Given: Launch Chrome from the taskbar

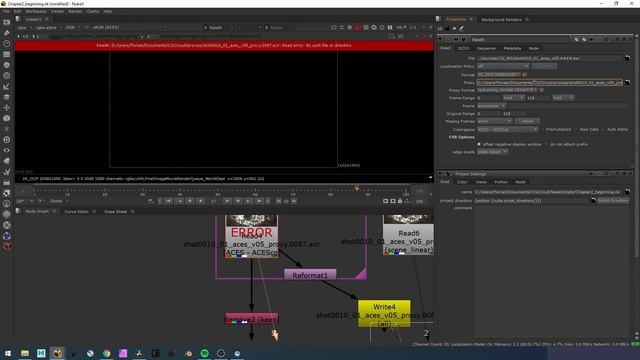Looking at the screenshot, I should click(107, 353).
